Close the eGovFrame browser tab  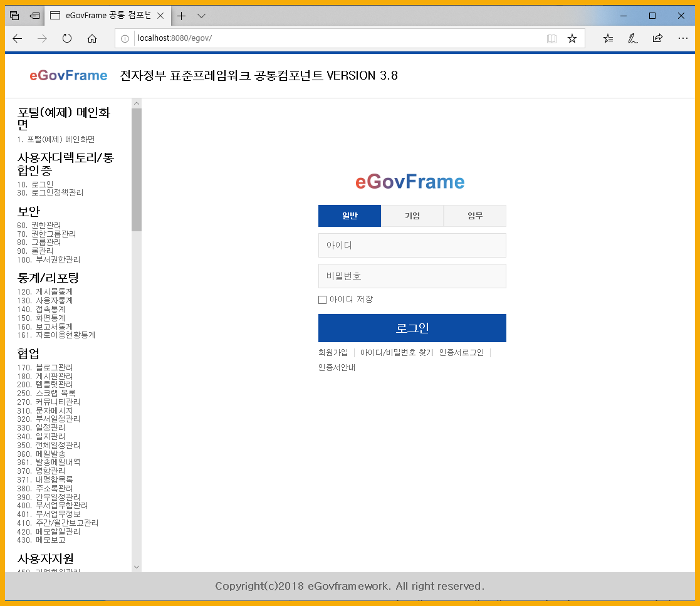(x=160, y=16)
